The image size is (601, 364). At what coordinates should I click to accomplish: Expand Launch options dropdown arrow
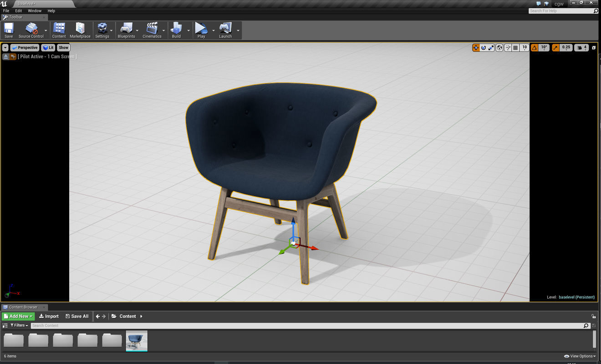coord(238,30)
